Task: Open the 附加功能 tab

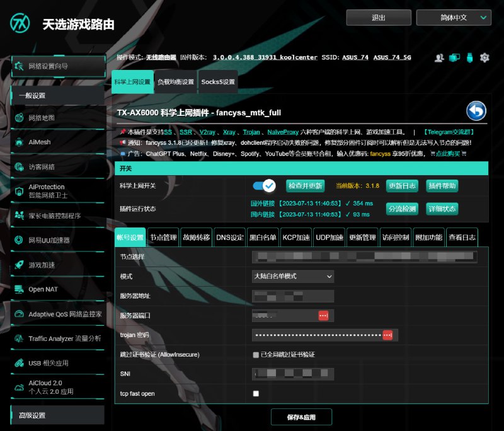Action: point(429,238)
